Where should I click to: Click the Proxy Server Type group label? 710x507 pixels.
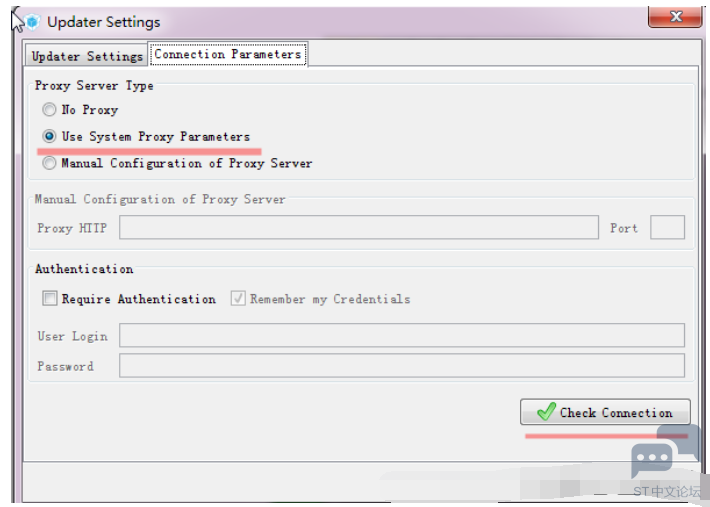(x=94, y=86)
